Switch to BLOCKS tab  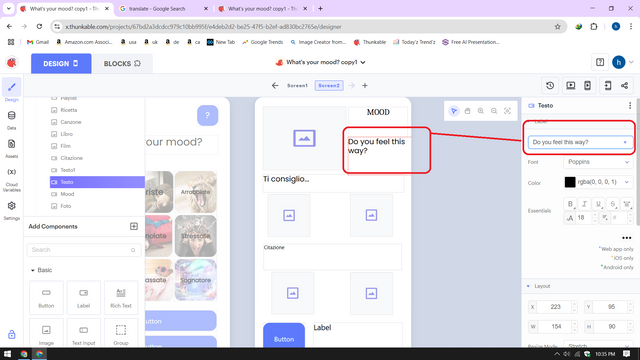122,64
